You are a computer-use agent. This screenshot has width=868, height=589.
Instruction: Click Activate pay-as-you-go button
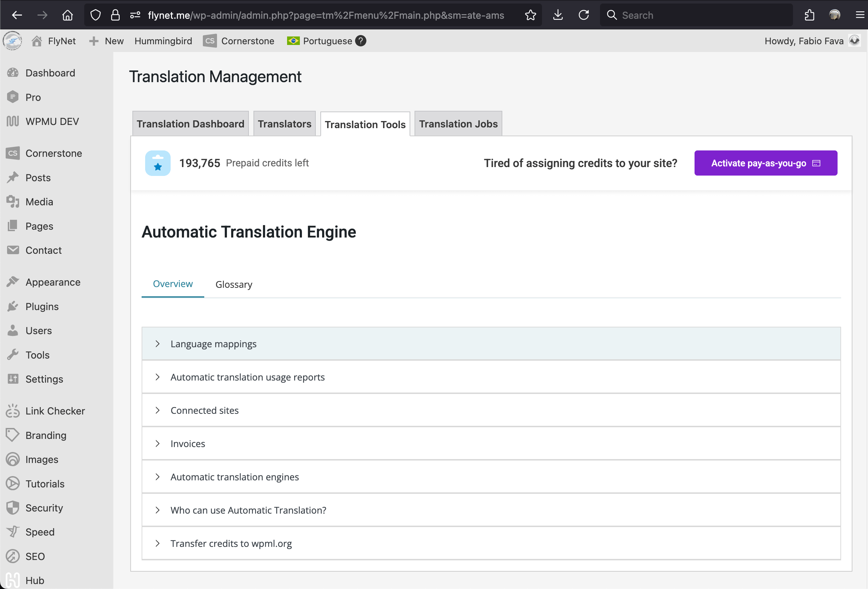click(765, 163)
